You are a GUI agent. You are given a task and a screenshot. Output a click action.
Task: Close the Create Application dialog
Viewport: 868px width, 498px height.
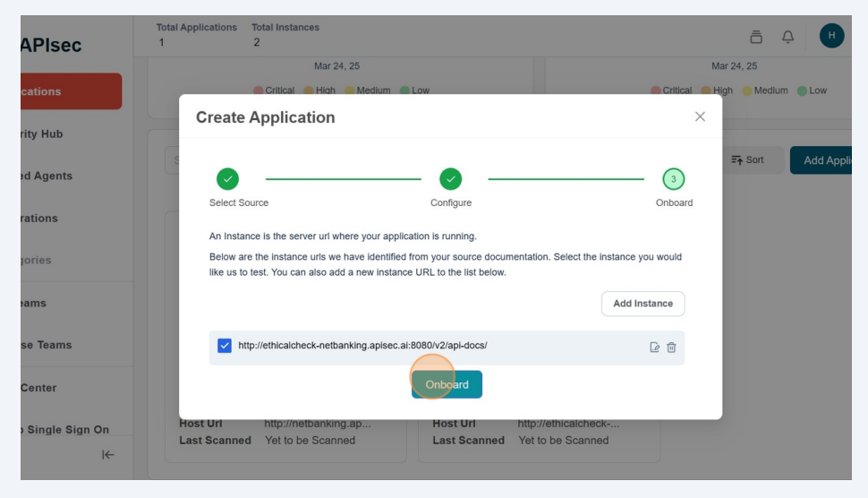click(700, 116)
